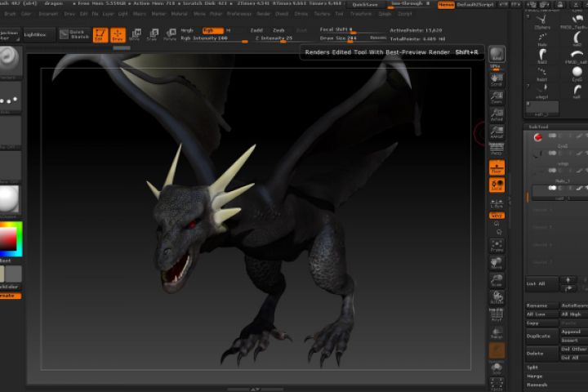Click the Actual size icon
588x392 pixels.
pyautogui.click(x=496, y=115)
